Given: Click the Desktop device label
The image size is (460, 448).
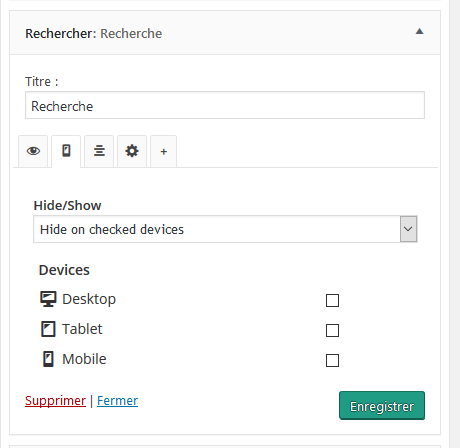Looking at the screenshot, I should [x=89, y=299].
